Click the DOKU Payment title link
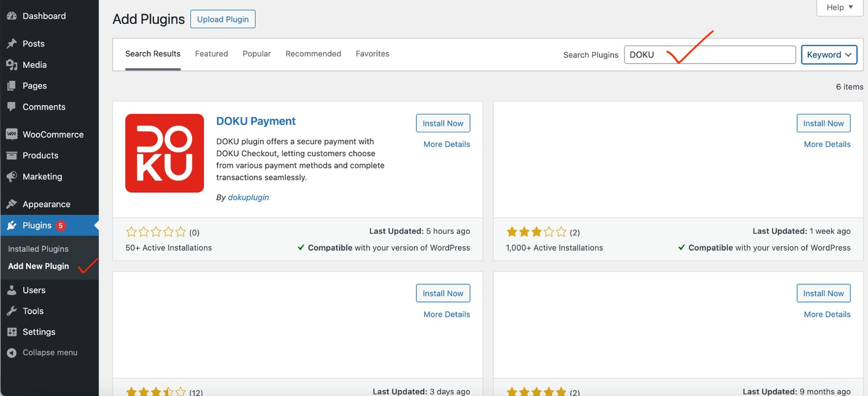 click(256, 121)
